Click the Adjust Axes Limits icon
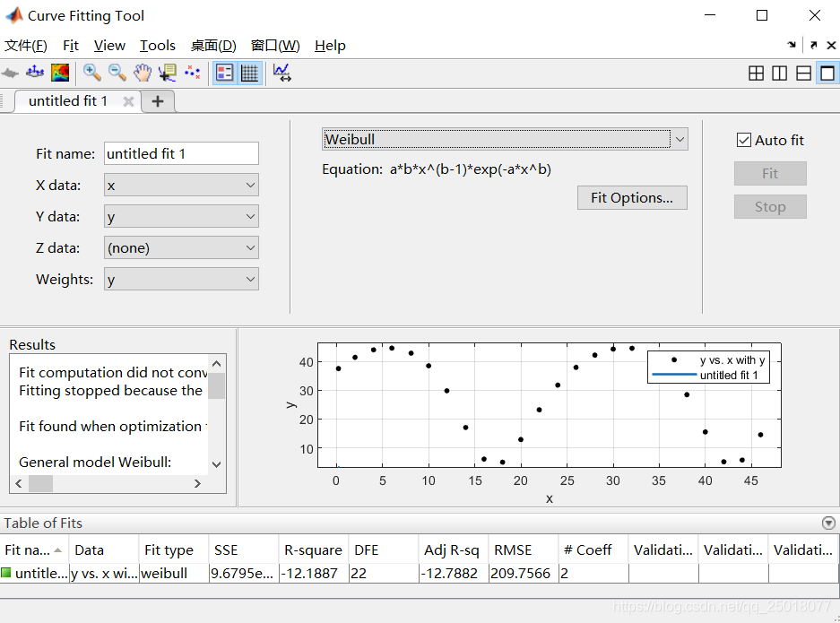840x623 pixels. click(x=281, y=73)
